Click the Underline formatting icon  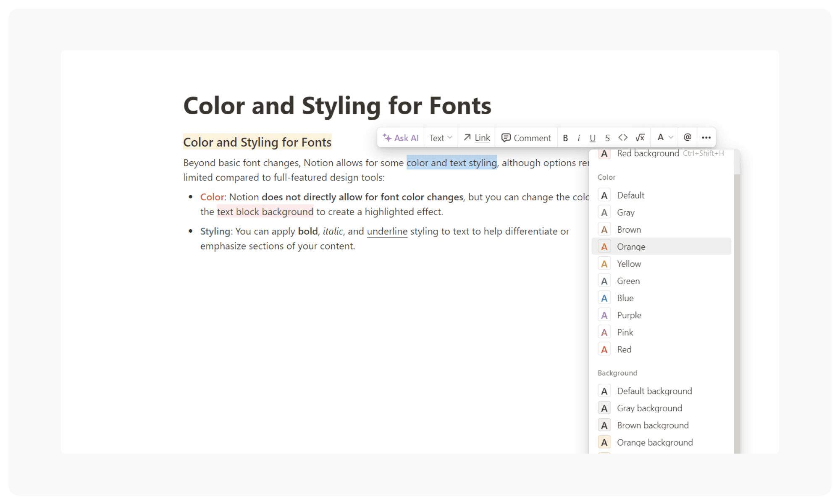(x=593, y=137)
